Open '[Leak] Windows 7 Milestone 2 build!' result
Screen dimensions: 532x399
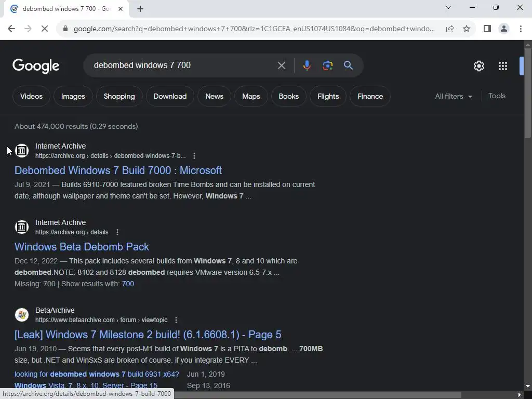click(x=148, y=335)
